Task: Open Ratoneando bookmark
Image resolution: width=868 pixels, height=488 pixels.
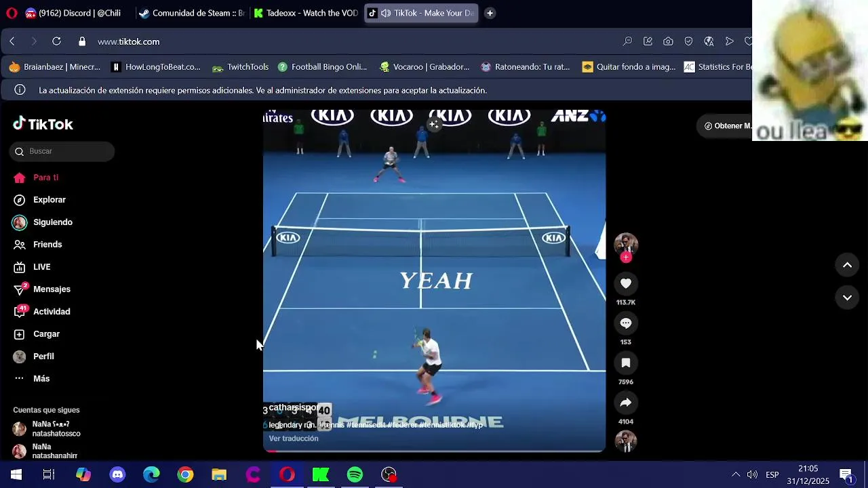Action: pyautogui.click(x=526, y=67)
